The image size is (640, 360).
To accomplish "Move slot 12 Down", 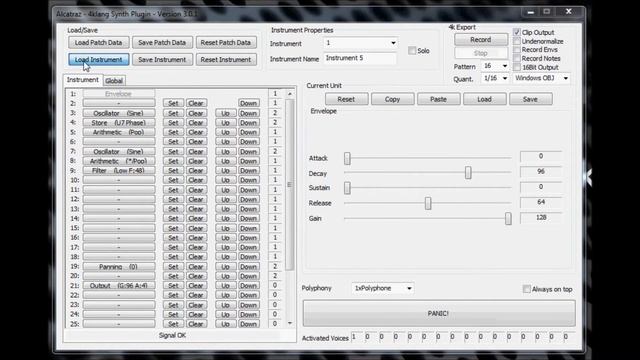I will 248,199.
